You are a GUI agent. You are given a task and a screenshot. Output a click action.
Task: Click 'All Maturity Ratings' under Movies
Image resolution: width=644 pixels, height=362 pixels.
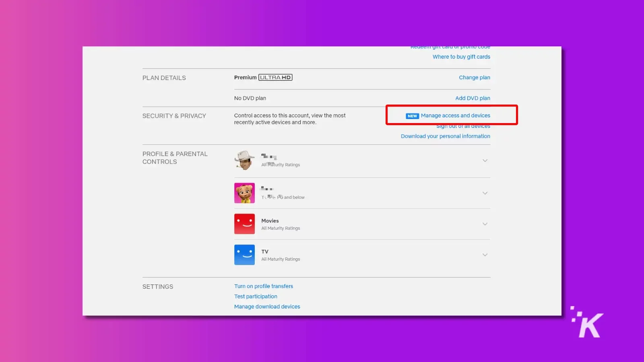[281, 228]
